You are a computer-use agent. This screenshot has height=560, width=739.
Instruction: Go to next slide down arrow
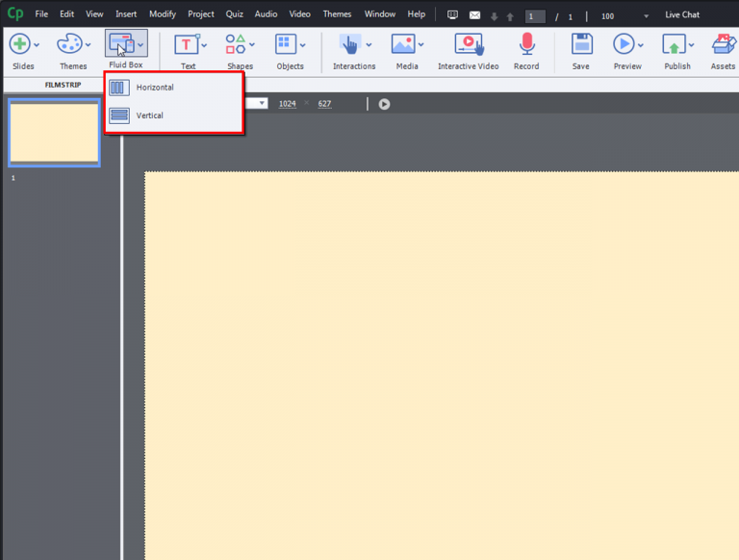tap(494, 16)
